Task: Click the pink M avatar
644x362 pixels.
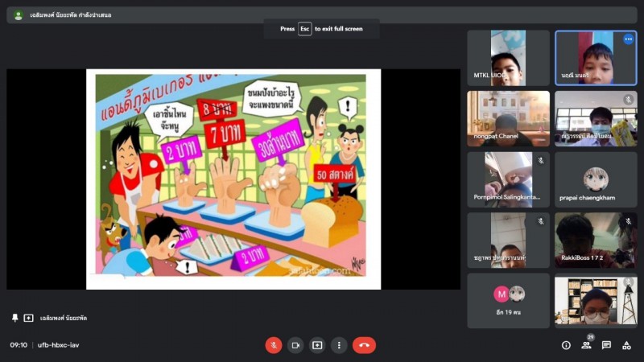Action: tap(501, 294)
